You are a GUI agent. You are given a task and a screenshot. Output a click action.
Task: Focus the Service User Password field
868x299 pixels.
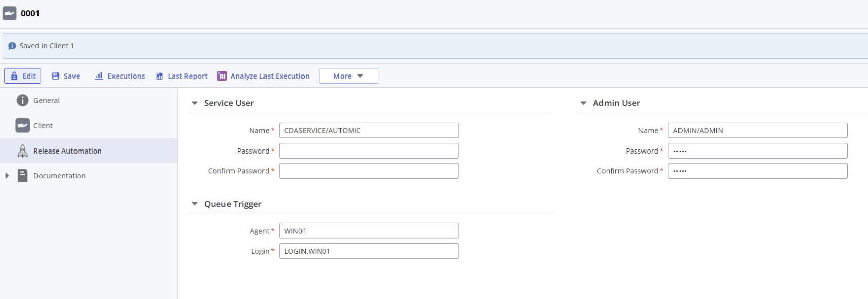click(369, 151)
